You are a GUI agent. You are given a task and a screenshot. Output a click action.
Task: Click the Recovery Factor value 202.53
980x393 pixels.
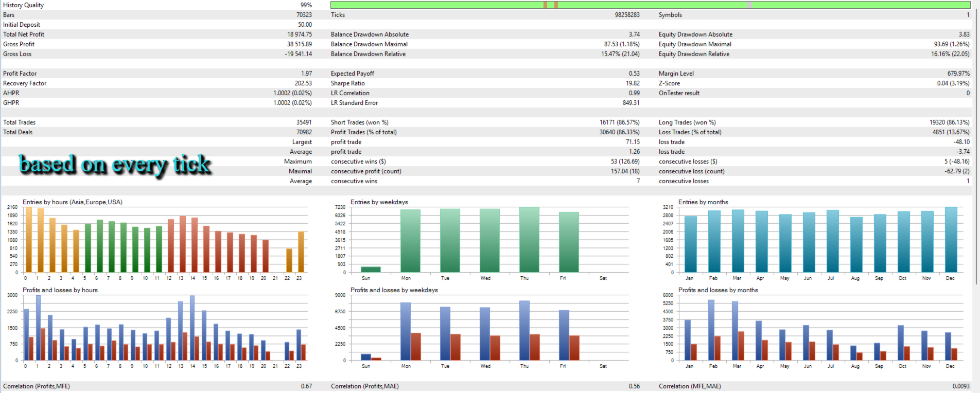coord(303,83)
